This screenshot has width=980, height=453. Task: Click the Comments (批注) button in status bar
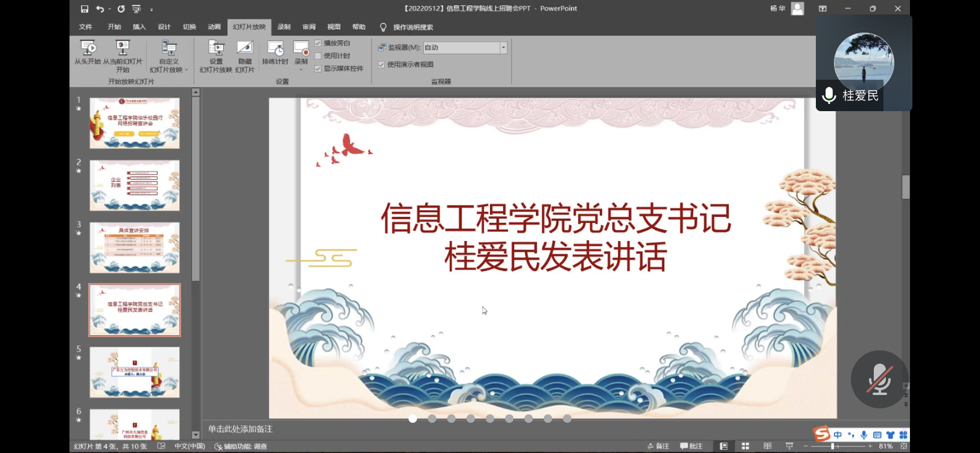[692, 446]
